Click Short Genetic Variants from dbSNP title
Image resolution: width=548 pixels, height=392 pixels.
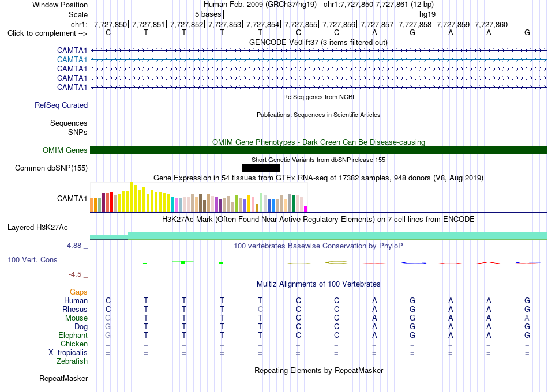pos(318,160)
